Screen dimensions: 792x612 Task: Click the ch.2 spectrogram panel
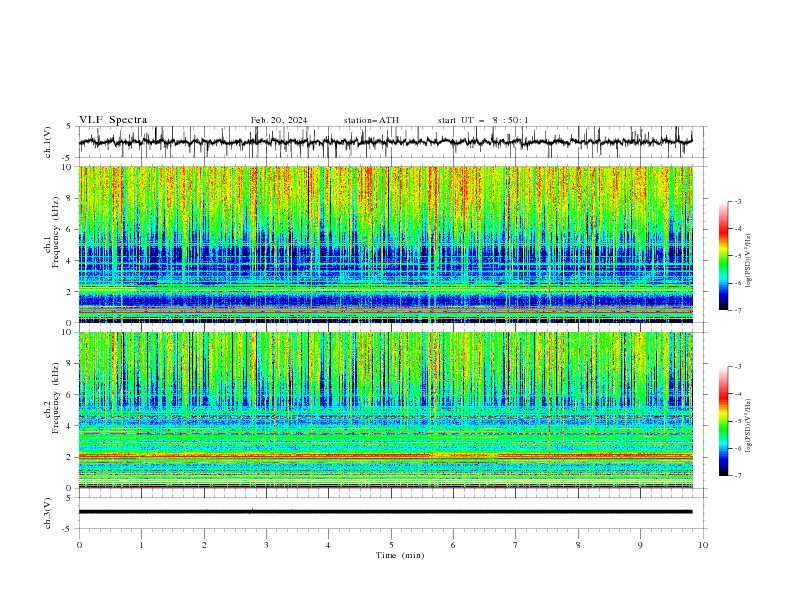click(x=385, y=410)
